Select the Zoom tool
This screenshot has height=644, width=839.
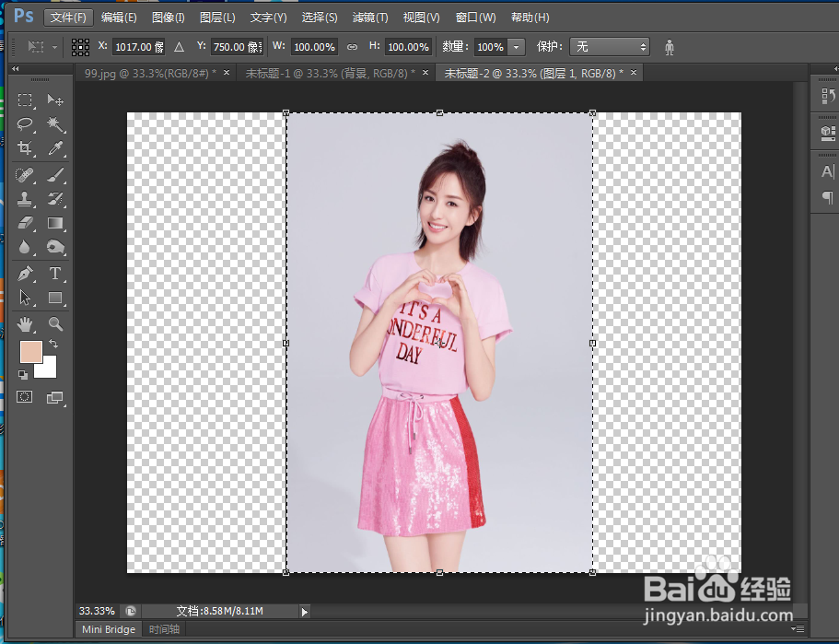click(x=55, y=324)
